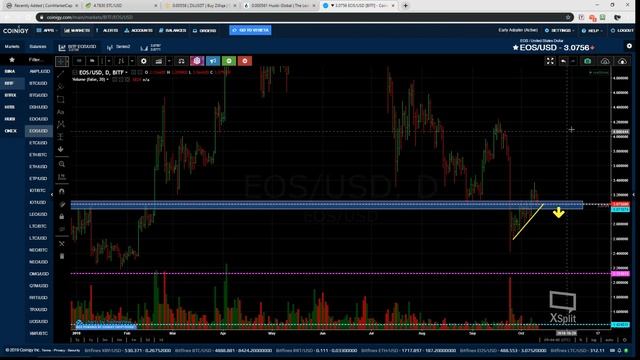
Task: Bookmark page with address bar star
Action: pyautogui.click(x=568, y=18)
